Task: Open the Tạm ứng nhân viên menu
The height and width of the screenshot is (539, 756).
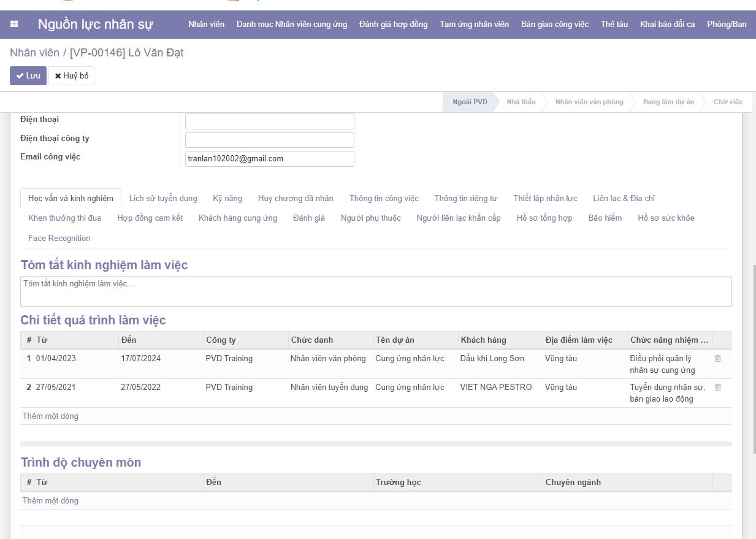Action: coord(474,25)
